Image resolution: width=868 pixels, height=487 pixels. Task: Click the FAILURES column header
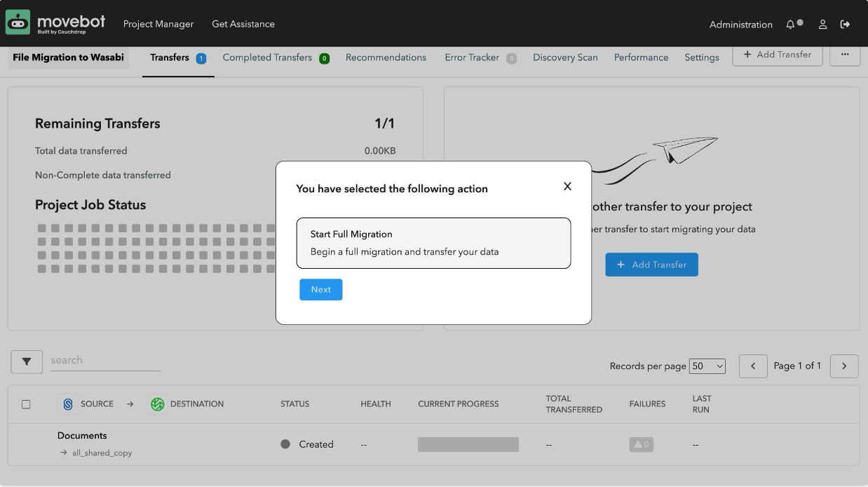click(648, 404)
